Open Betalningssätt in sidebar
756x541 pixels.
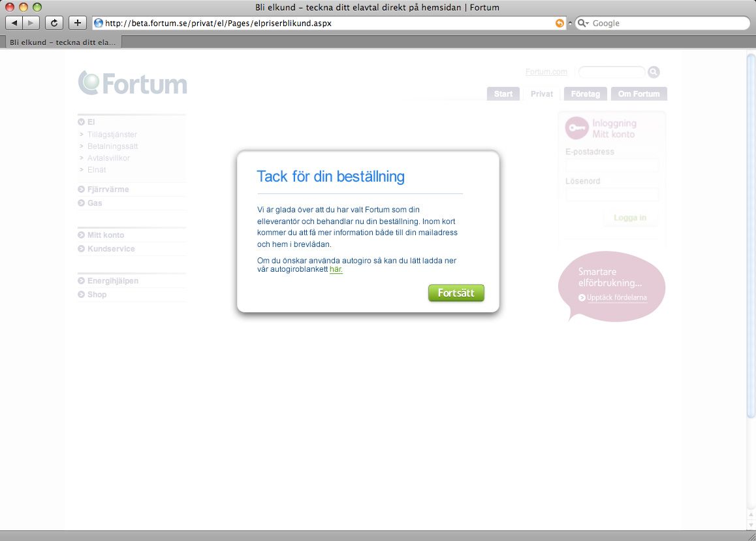pos(112,146)
